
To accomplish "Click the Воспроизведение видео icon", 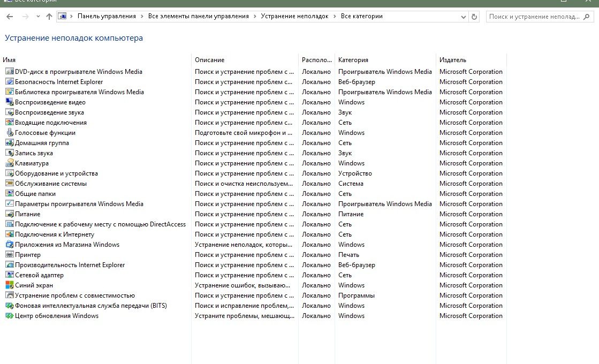I will [10, 102].
